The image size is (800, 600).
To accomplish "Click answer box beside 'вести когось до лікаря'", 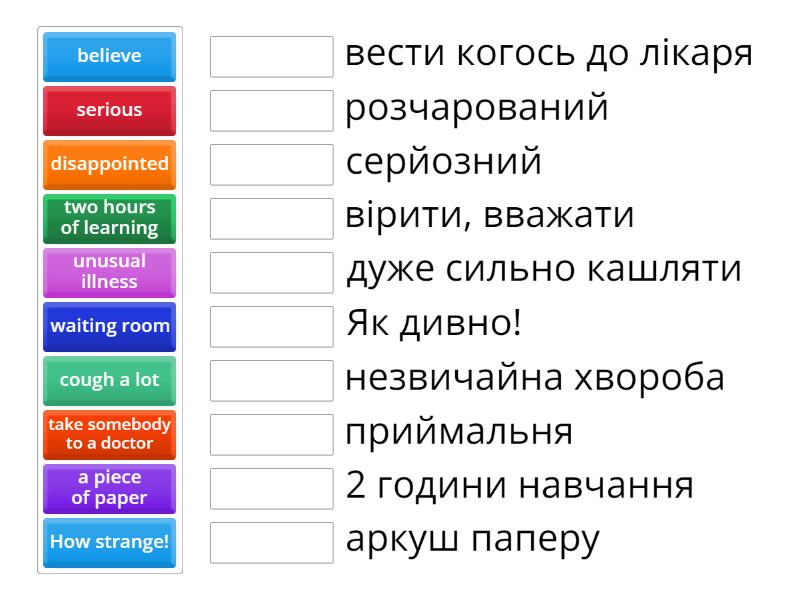I will click(x=272, y=57).
